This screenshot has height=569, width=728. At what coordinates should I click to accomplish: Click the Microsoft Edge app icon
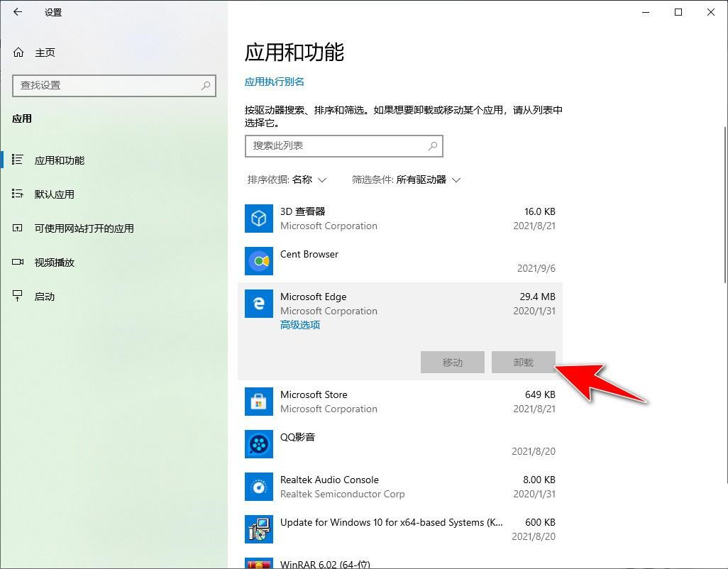pyautogui.click(x=258, y=304)
